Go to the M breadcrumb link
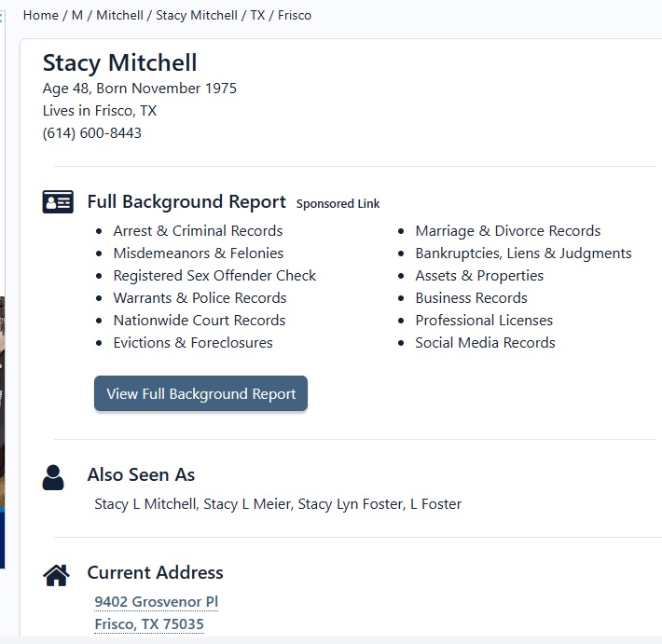 76,15
